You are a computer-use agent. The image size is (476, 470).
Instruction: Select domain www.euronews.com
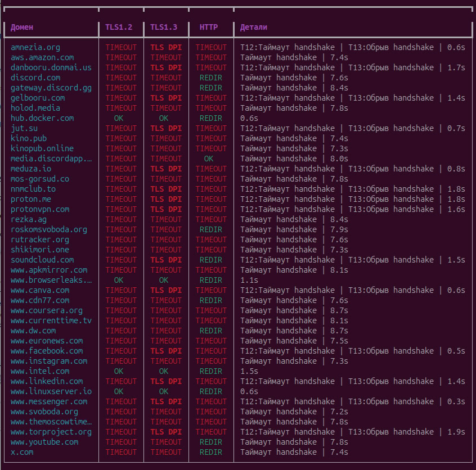(x=47, y=341)
